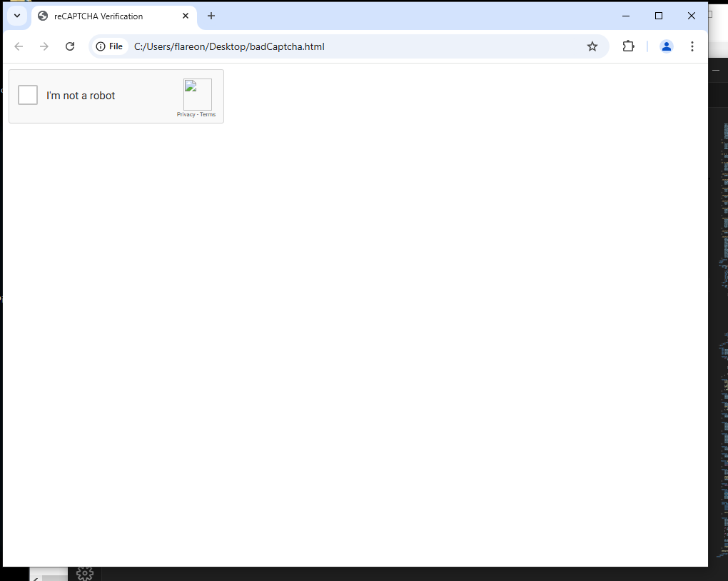Minimize the Chrome window
The width and height of the screenshot is (728, 581).
point(626,16)
